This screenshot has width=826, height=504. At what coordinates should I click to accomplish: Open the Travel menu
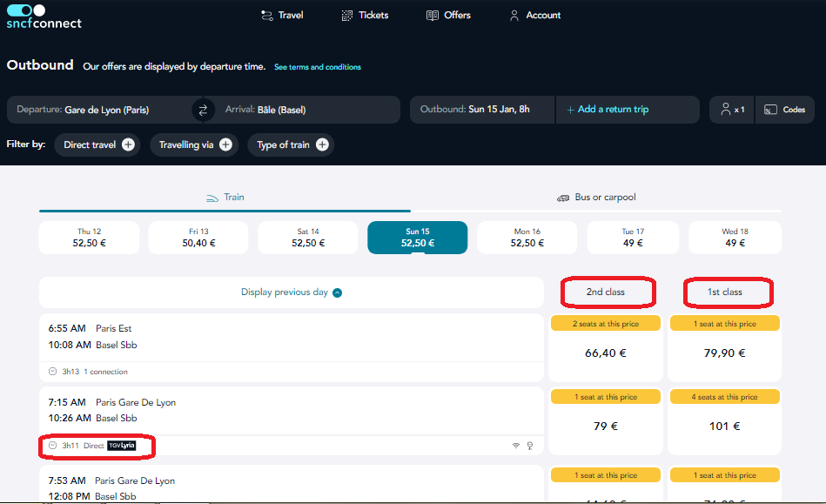click(282, 16)
